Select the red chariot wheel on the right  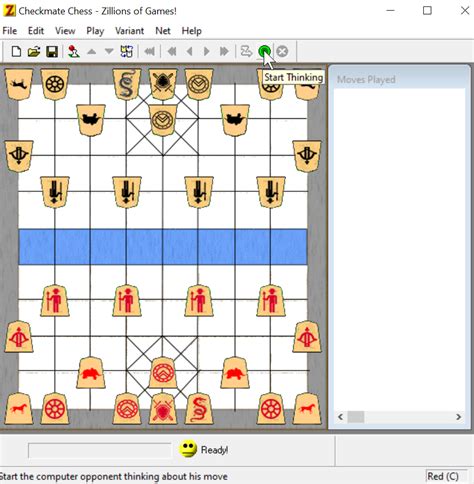tap(271, 408)
